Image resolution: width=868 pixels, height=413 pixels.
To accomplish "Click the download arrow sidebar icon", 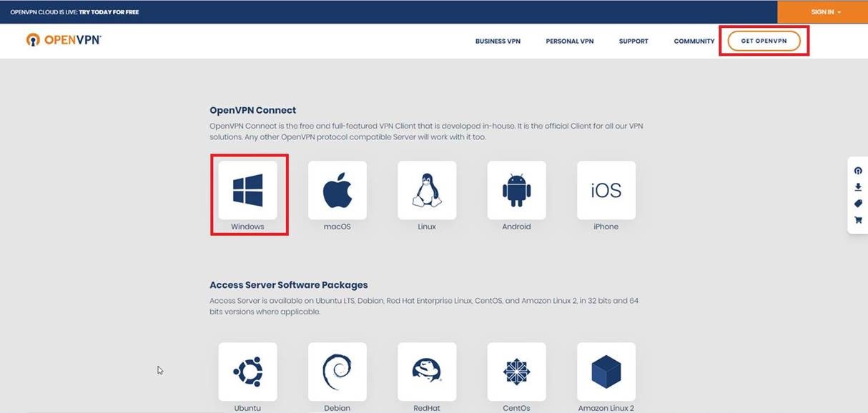I will (858, 187).
